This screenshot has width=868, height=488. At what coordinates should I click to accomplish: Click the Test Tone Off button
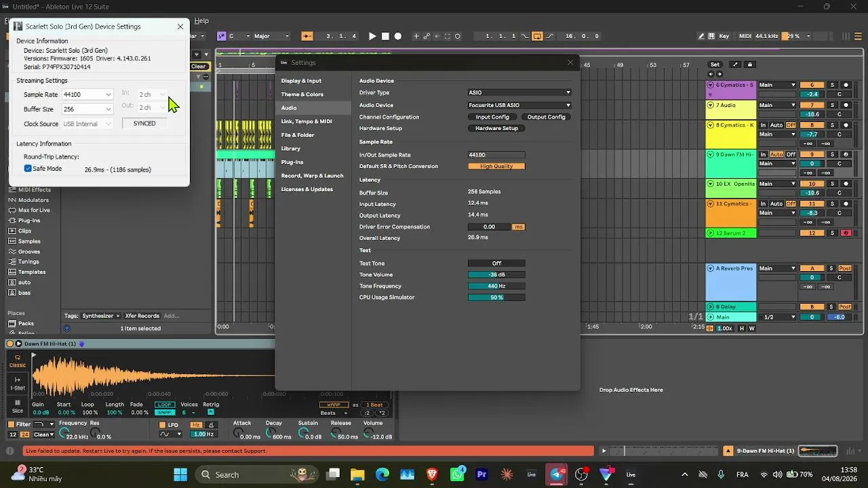496,264
